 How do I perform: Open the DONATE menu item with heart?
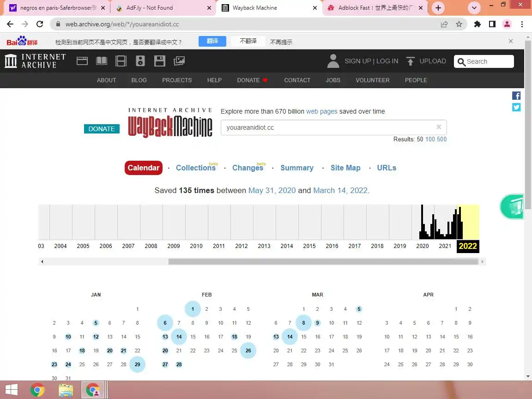point(252,80)
